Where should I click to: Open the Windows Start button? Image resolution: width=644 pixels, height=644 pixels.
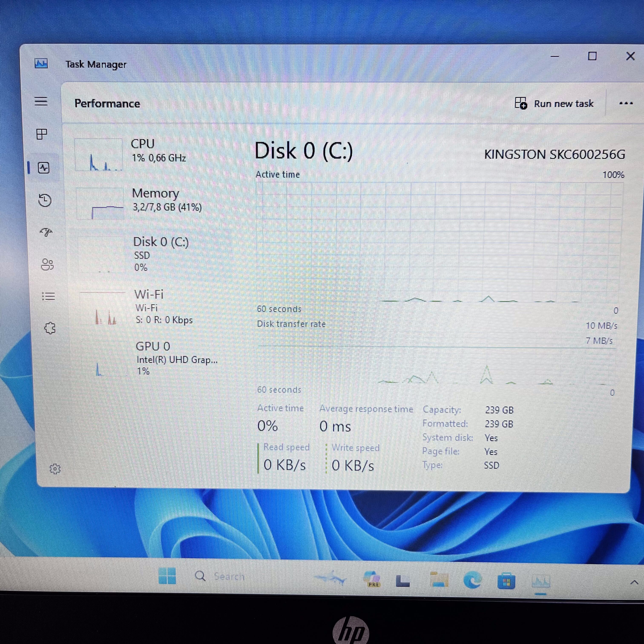point(167,576)
